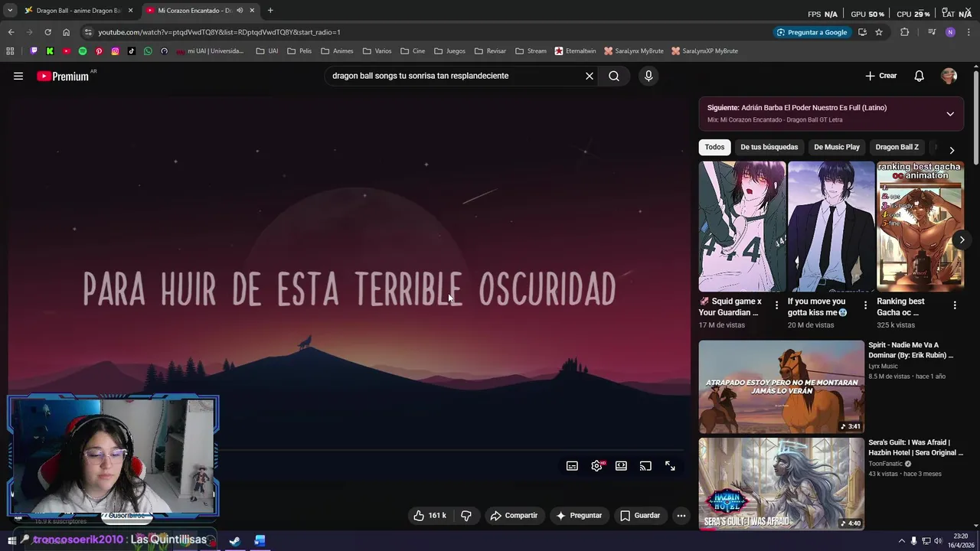Go to browser home page
Image resolution: width=980 pixels, height=551 pixels.
point(66,32)
